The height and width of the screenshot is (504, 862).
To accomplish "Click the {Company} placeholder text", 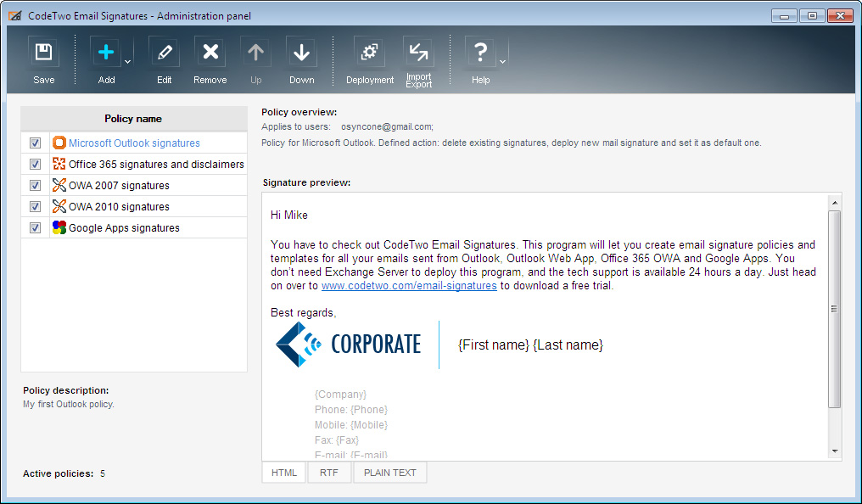I will (340, 394).
